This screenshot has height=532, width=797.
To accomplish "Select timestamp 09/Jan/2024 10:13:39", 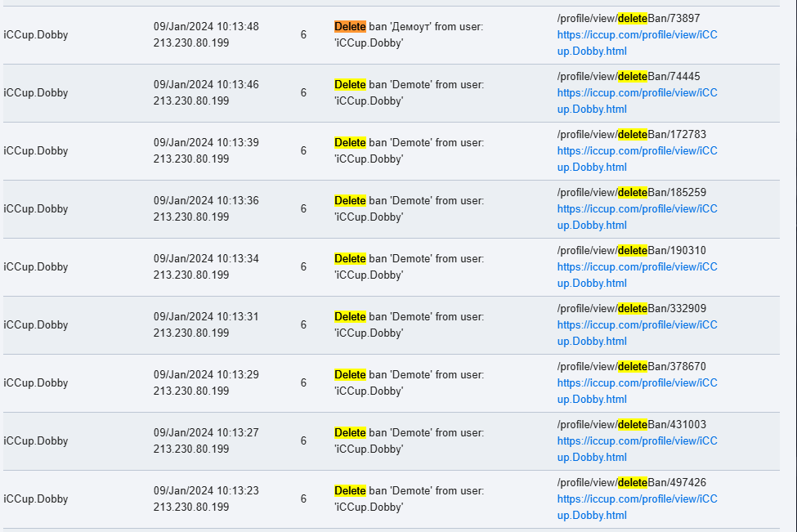I will [x=206, y=142].
